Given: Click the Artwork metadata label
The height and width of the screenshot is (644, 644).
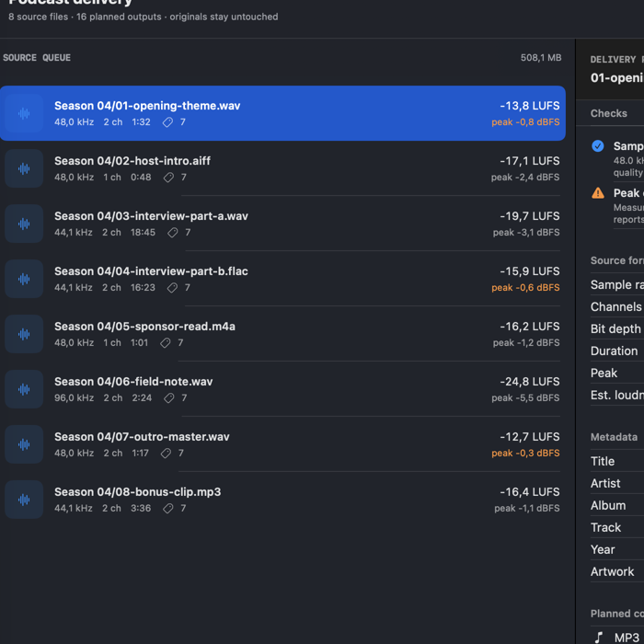Looking at the screenshot, I should coord(612,571).
